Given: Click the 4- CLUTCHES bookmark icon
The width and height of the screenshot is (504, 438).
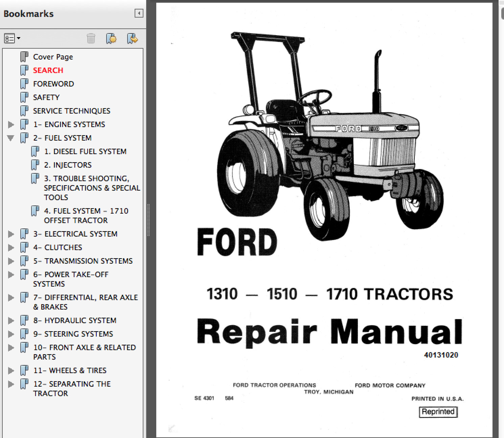Looking at the screenshot, I should point(24,247).
